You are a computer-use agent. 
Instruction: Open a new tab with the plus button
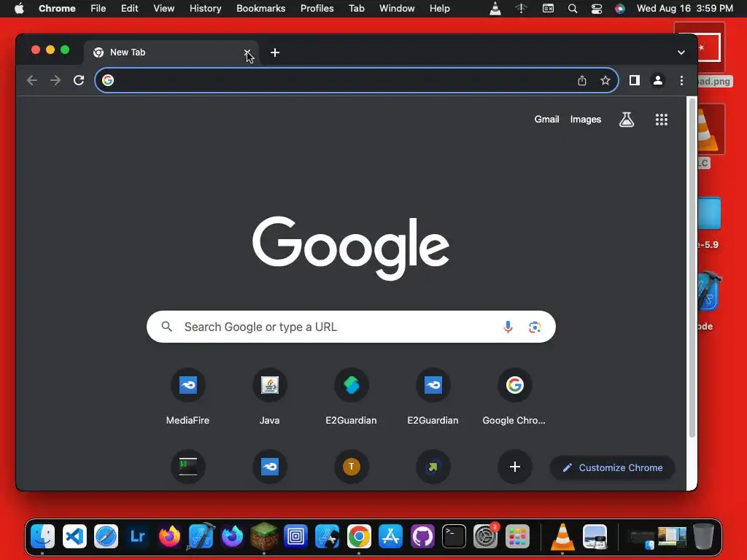click(x=275, y=52)
